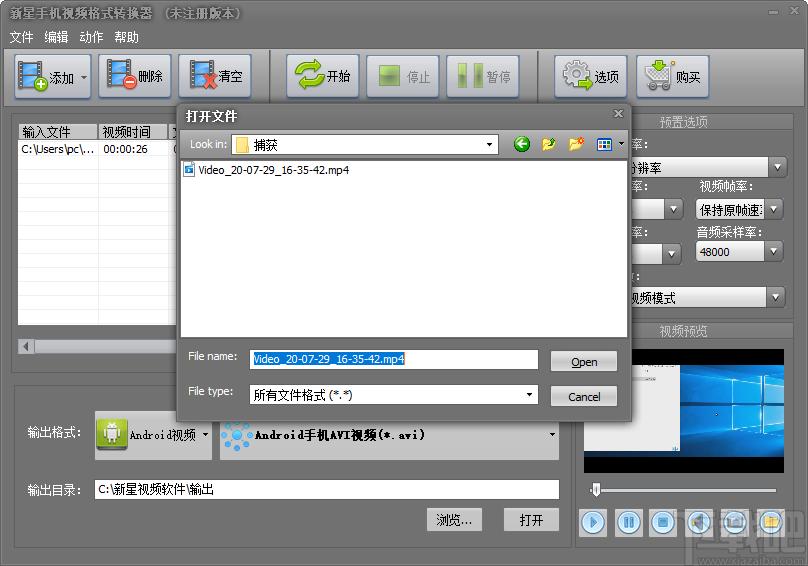Expand the 分辨率 resolution dropdown

point(777,167)
